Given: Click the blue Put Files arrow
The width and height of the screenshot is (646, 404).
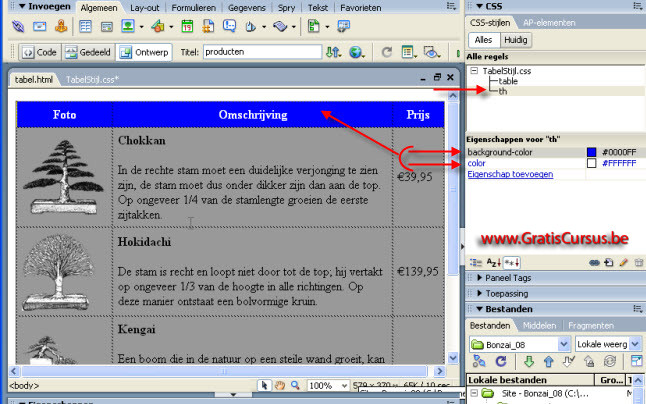Looking at the screenshot, I should point(548,362).
